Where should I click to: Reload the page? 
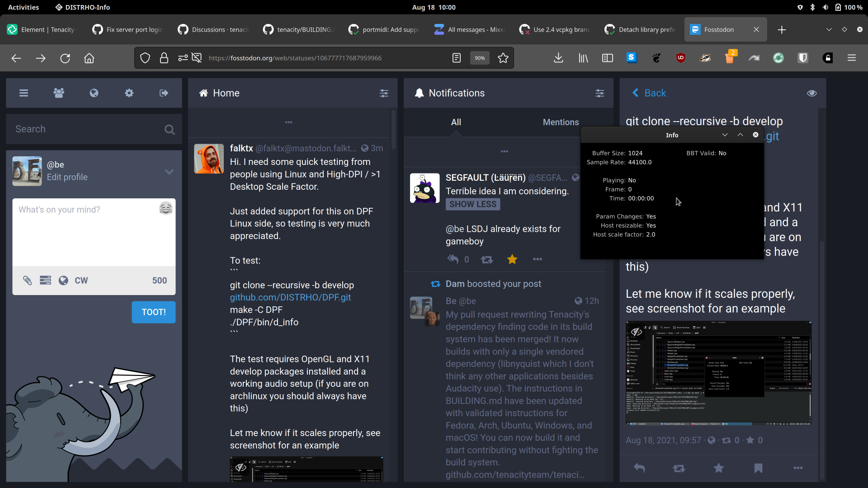pyautogui.click(x=65, y=58)
